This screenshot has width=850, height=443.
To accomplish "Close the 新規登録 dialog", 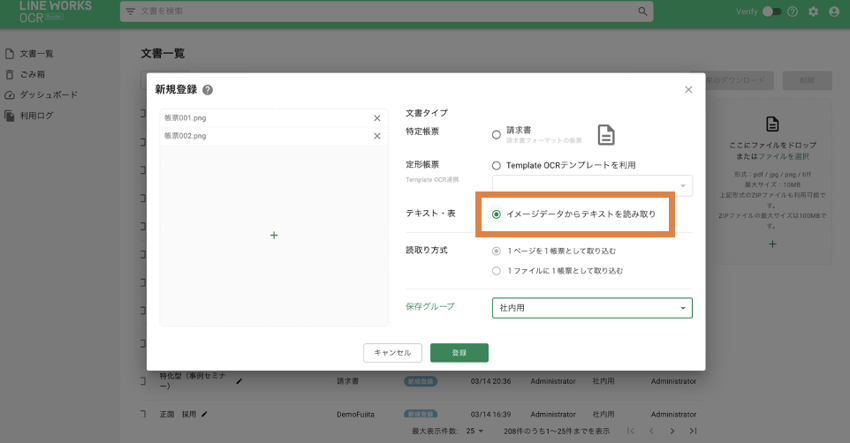I will coord(688,90).
